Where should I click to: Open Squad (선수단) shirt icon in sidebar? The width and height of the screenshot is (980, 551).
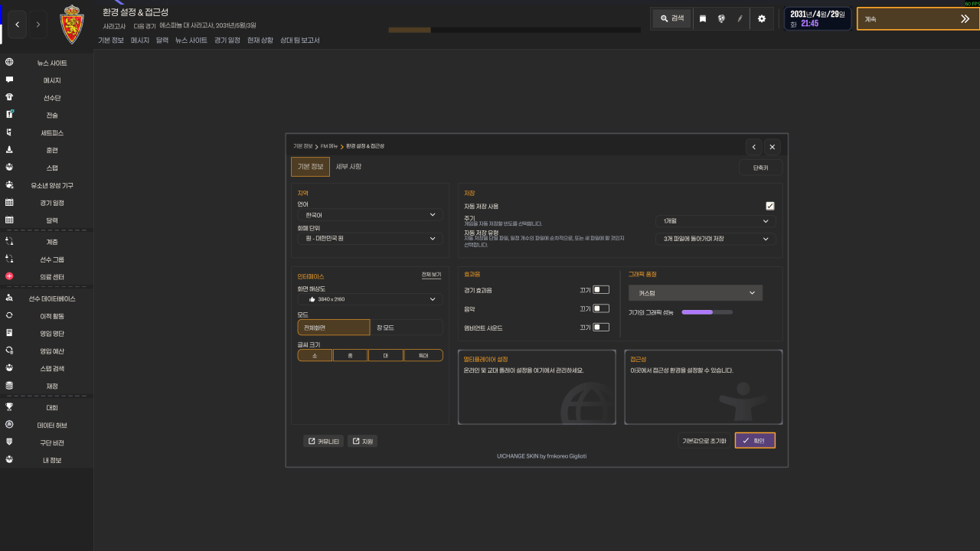click(x=9, y=97)
